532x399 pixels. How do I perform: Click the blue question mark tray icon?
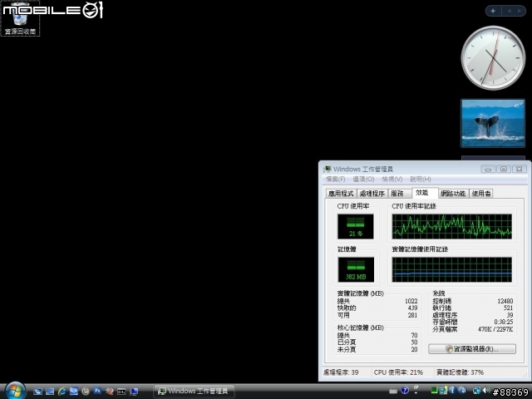tap(405, 391)
